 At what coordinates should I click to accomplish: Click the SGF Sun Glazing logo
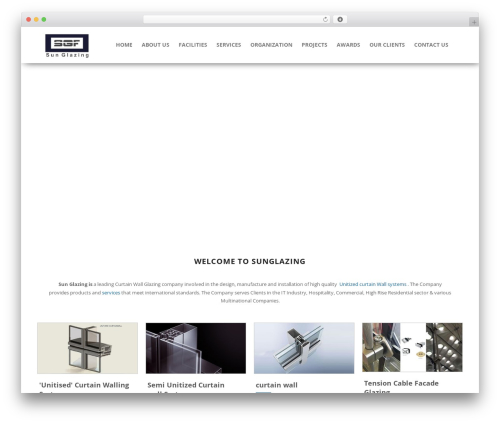(x=67, y=46)
